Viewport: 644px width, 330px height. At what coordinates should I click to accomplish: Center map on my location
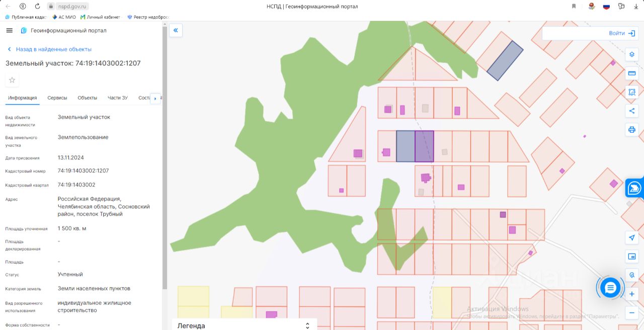(632, 237)
